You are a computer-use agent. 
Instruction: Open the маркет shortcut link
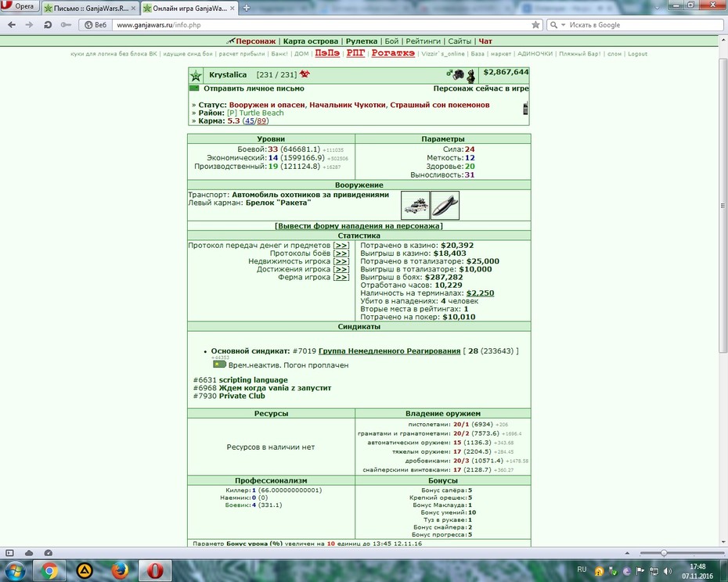point(501,54)
